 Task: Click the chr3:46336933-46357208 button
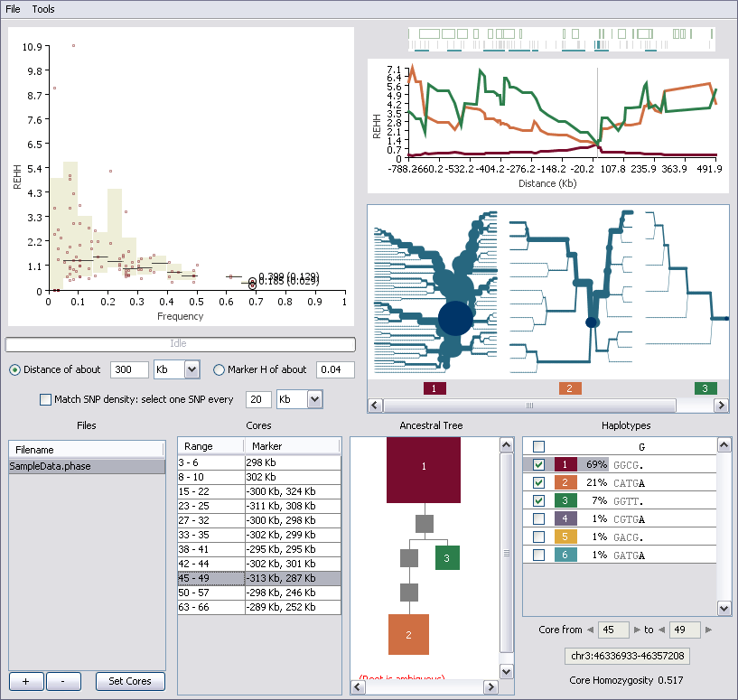click(627, 656)
